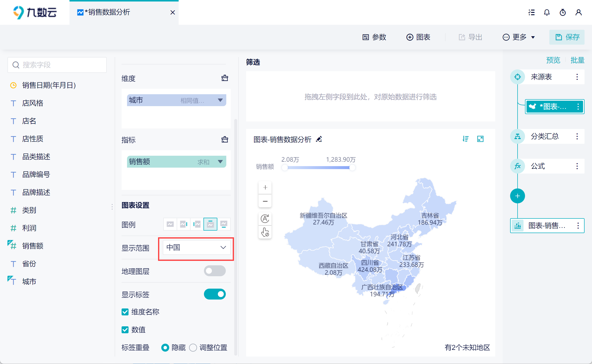This screenshot has height=364, width=592.
Task: Uncheck the 维度名称 checkbox
Action: pos(125,312)
